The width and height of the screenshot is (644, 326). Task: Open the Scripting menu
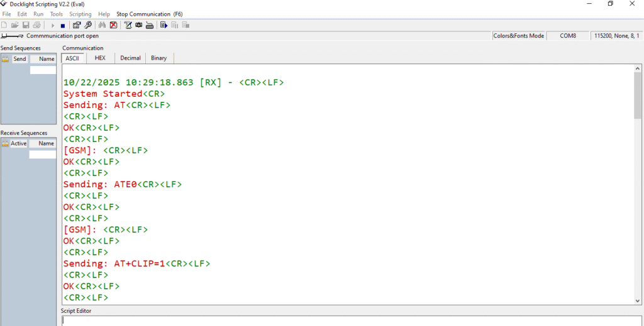click(80, 14)
